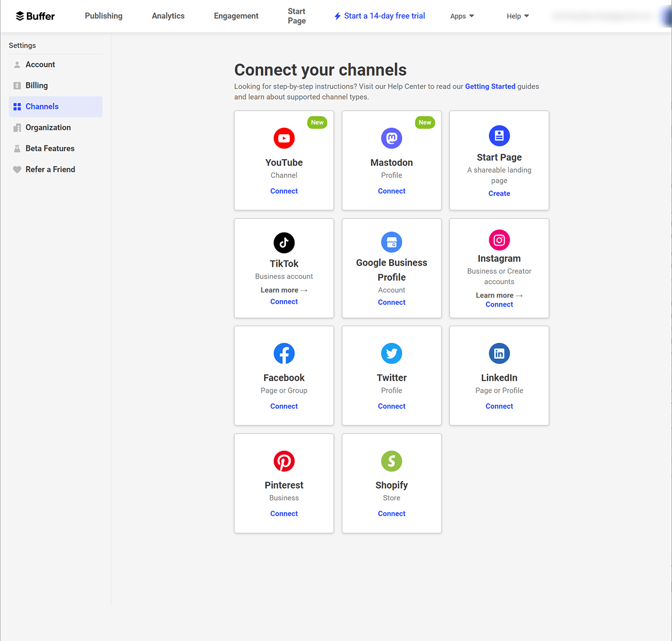
Task: Click the New badge on YouTube card
Action: pyautogui.click(x=317, y=122)
